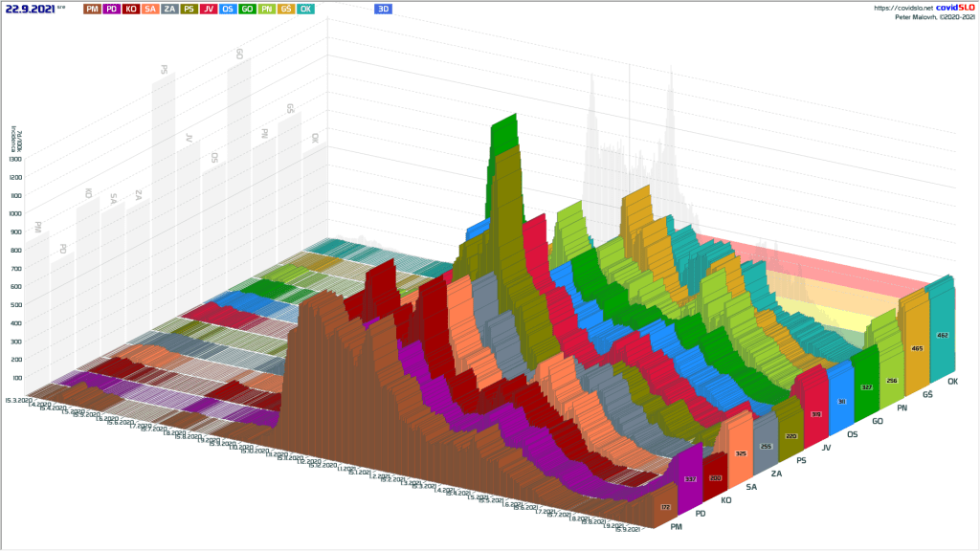Image resolution: width=980 pixels, height=551 pixels.
Task: Toggle the PM region button
Action: [x=92, y=9]
